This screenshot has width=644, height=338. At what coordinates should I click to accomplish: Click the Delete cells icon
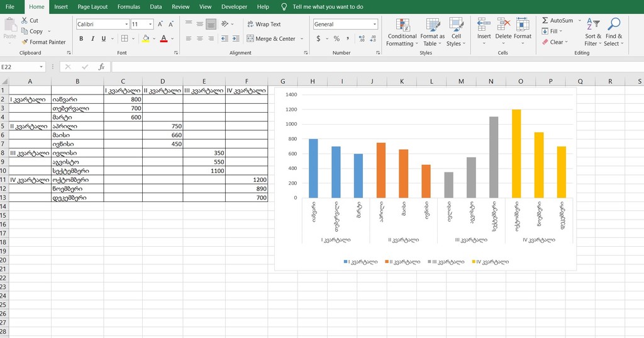point(504,25)
